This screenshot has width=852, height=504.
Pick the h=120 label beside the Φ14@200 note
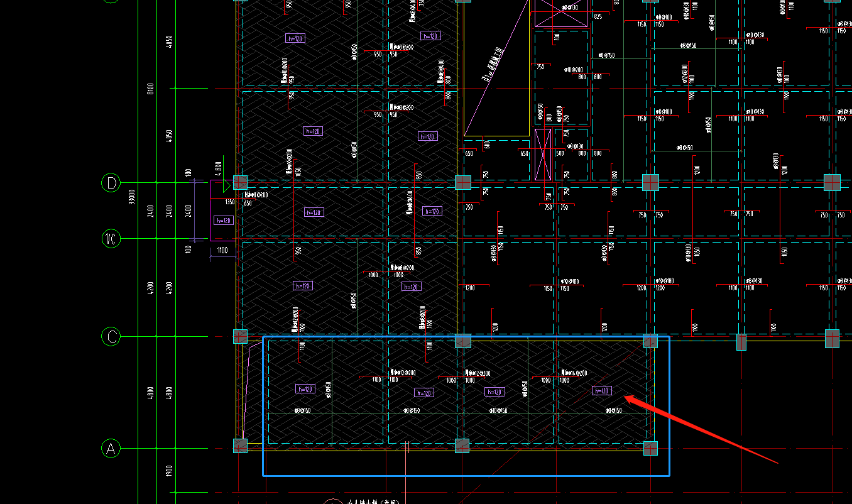point(601,391)
